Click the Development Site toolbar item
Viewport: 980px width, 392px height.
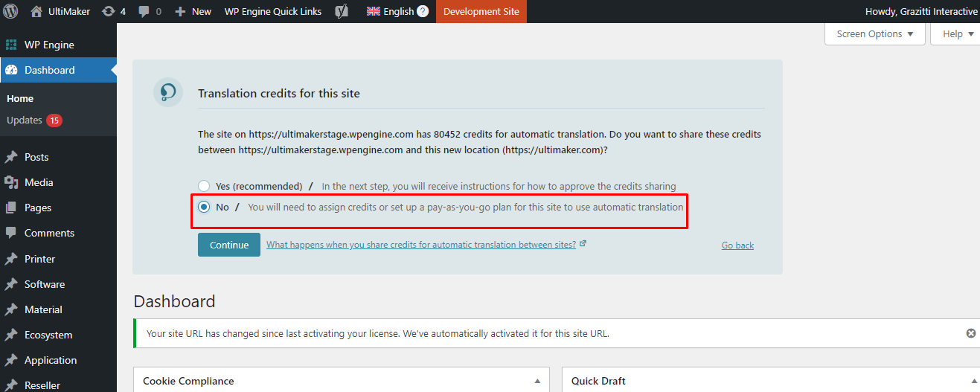pyautogui.click(x=481, y=11)
